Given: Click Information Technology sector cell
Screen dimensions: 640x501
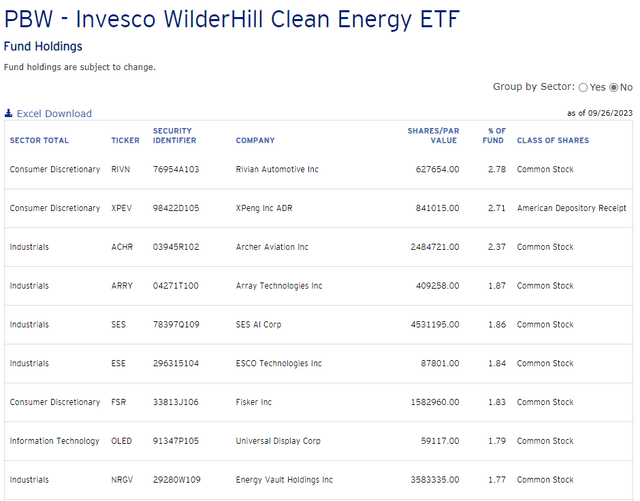Looking at the screenshot, I should 55,441.
